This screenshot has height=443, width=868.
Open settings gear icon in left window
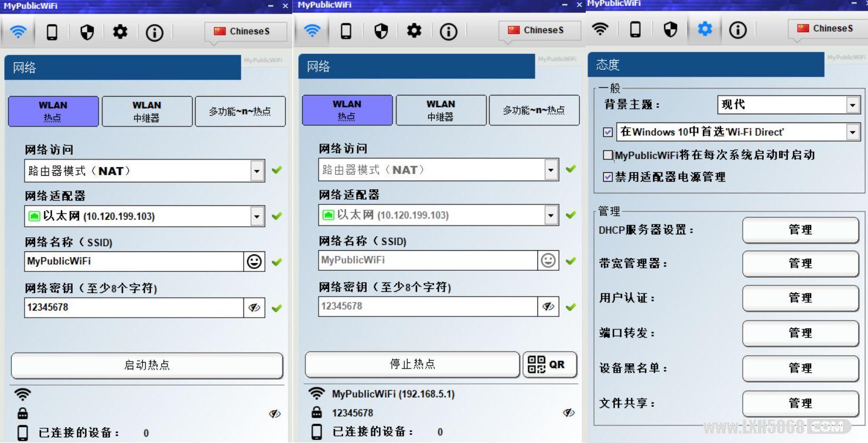tap(120, 32)
